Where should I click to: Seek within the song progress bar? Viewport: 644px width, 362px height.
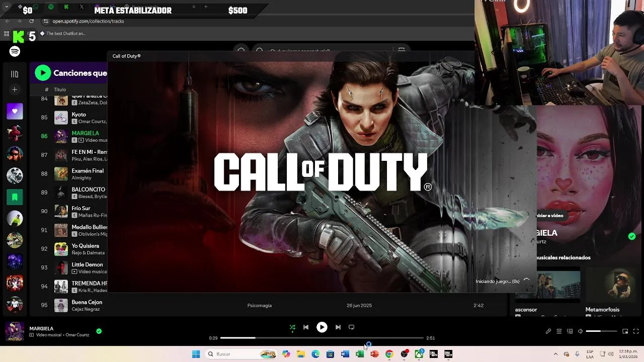(x=322, y=338)
